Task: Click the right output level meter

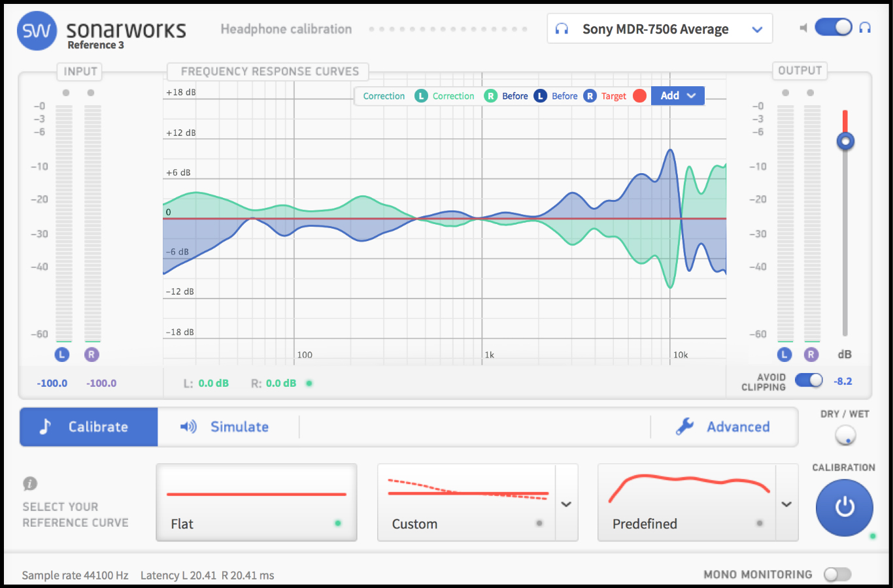Action: point(812,223)
